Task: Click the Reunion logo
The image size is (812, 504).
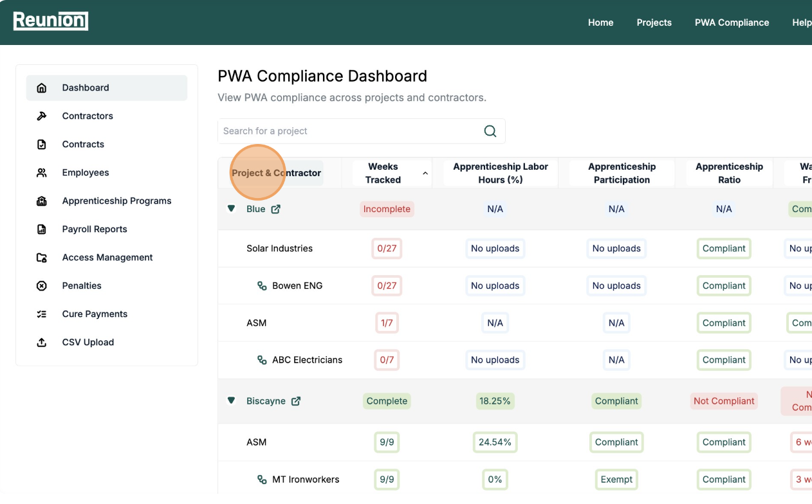Action: [51, 21]
